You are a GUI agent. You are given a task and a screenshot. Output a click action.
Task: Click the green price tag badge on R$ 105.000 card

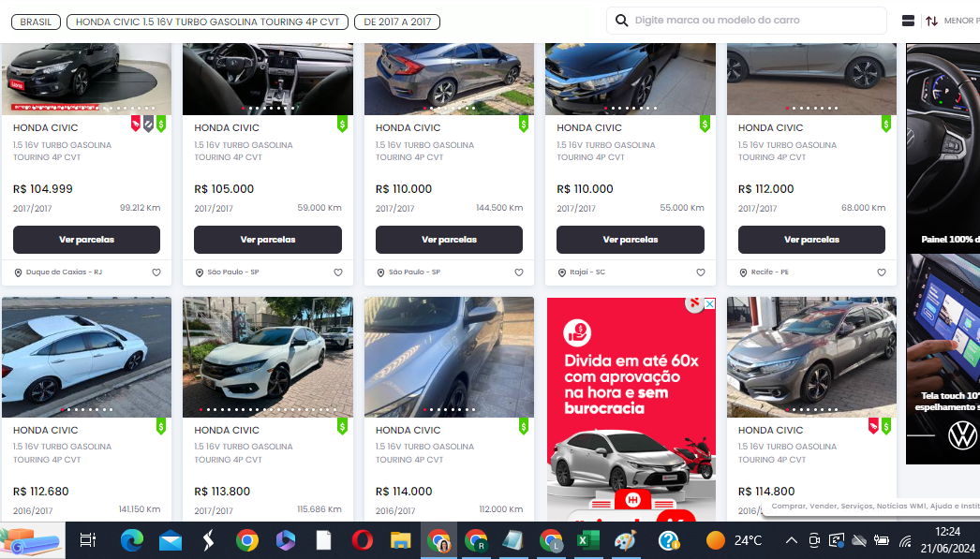coord(342,124)
